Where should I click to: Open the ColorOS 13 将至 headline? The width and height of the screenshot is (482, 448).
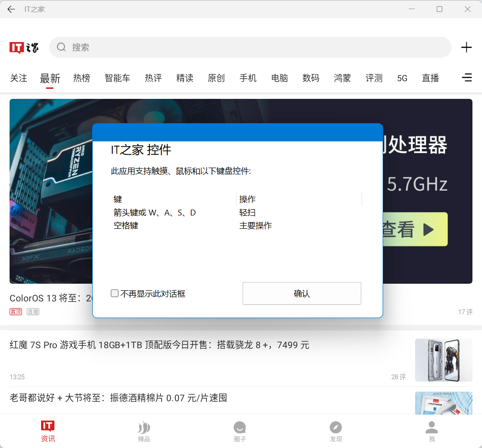[x=51, y=298]
